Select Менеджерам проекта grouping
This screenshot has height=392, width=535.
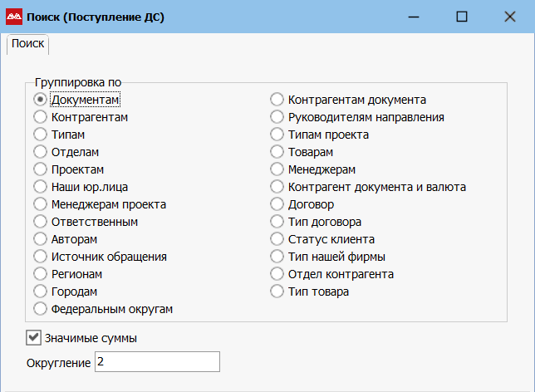click(x=40, y=204)
